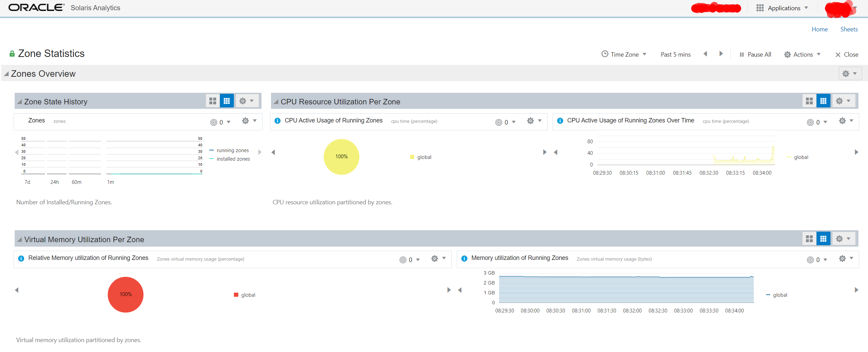Toggle the installed zones legend entry

(x=229, y=159)
